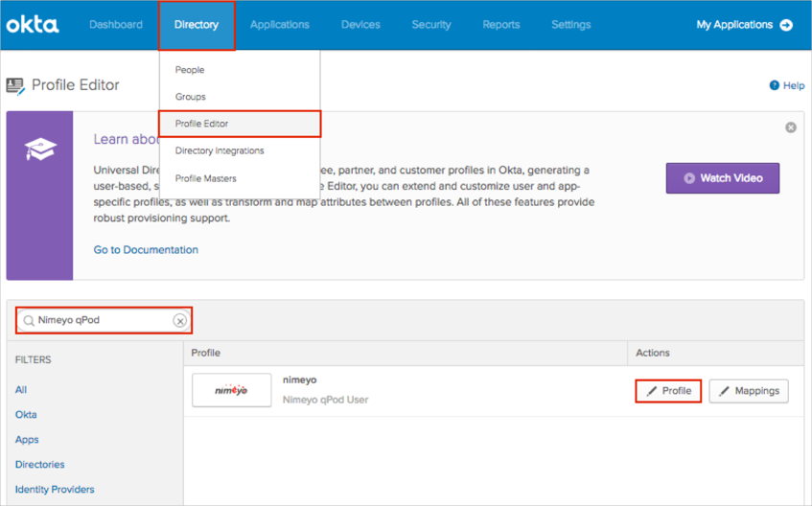Clear the search field text
812x506 pixels.
coord(179,321)
